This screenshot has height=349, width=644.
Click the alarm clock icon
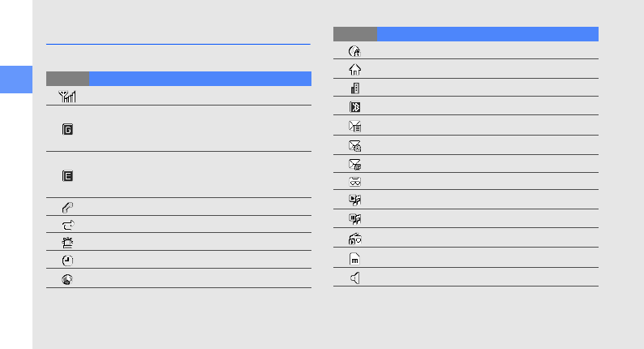pyautogui.click(x=67, y=261)
